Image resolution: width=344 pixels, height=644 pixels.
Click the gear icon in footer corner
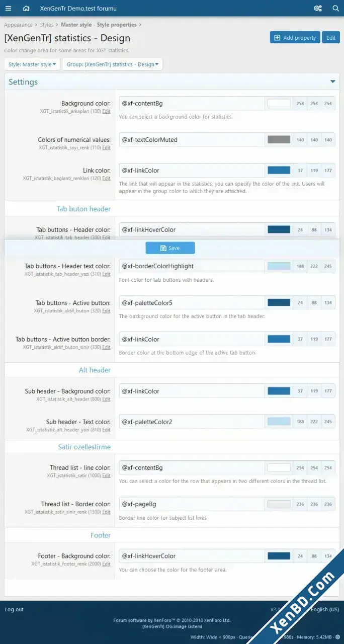338,637
